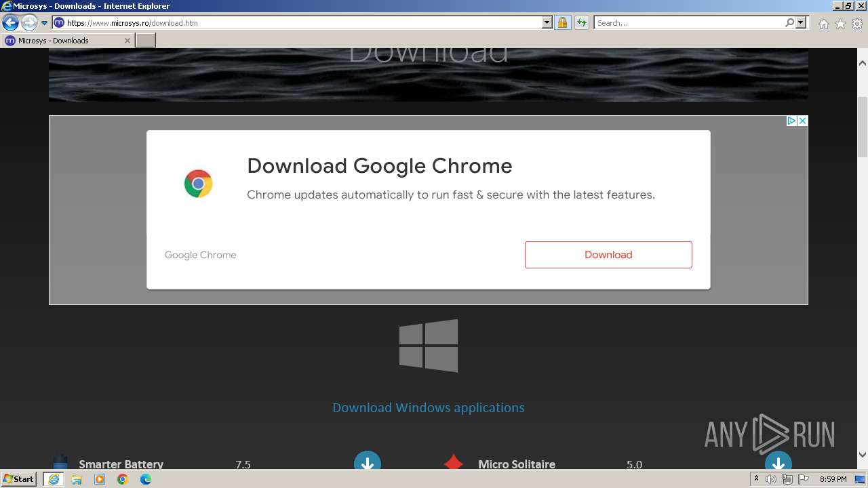Open the Download Windows applications link

429,407
